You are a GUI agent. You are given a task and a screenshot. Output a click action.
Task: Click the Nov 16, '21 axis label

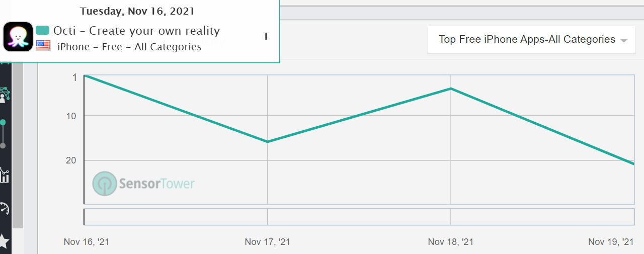[x=86, y=242]
